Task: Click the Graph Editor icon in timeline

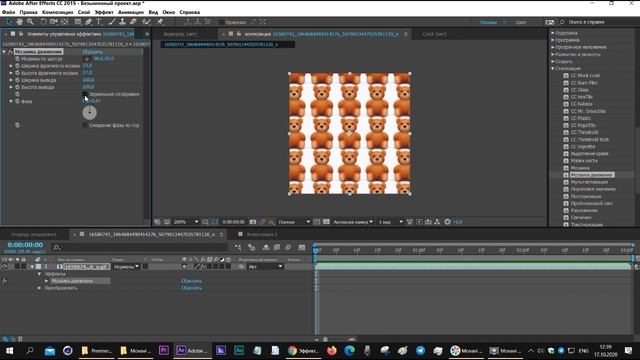Action: coord(302,247)
